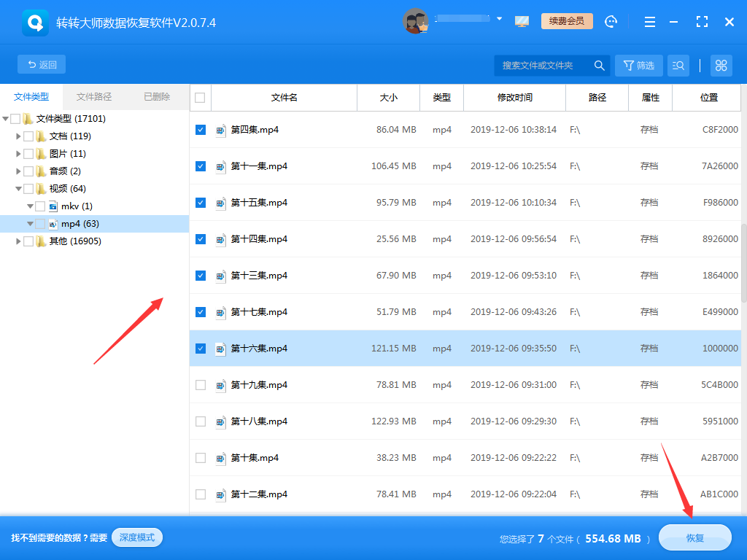Image resolution: width=747 pixels, height=560 pixels.
Task: Uncheck the 第四集.mp4 file checkbox
Action: point(201,130)
